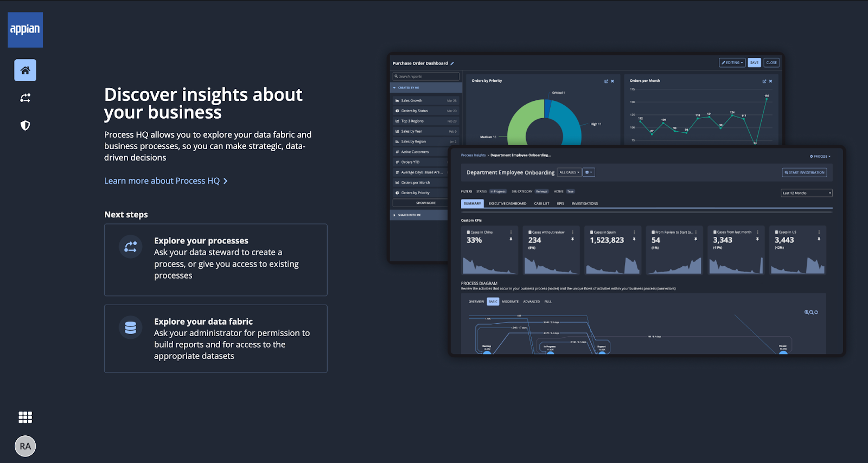The width and height of the screenshot is (868, 463).
Task: Click Start Investigation button in preview
Action: tap(804, 172)
